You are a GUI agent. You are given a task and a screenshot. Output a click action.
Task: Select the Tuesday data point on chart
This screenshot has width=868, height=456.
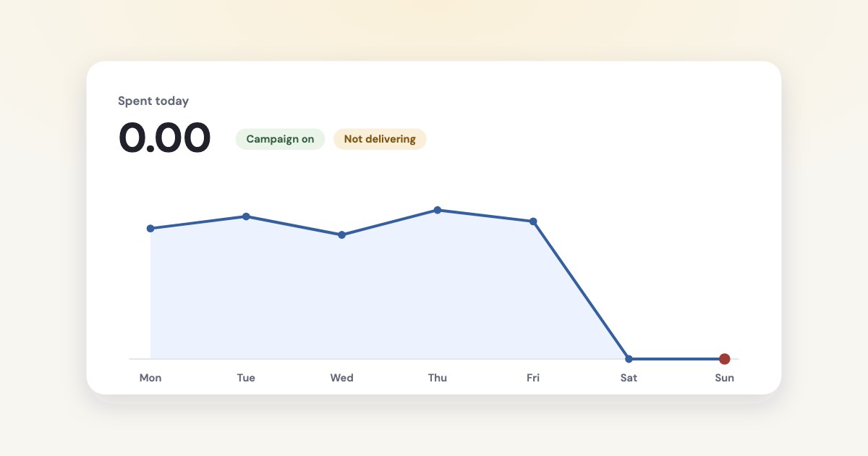pyautogui.click(x=246, y=216)
